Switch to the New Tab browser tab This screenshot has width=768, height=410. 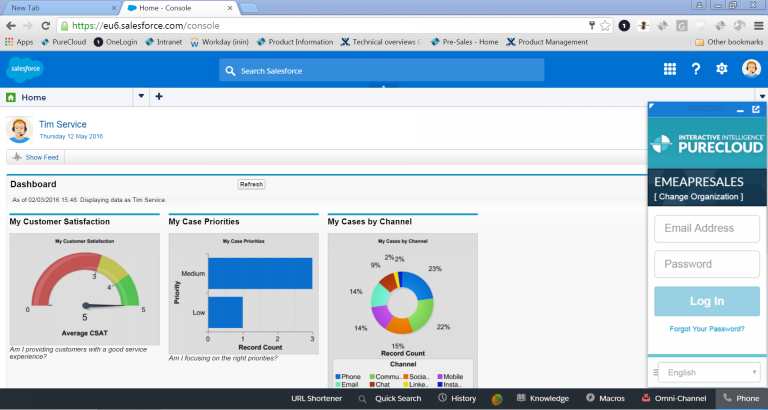pos(60,8)
